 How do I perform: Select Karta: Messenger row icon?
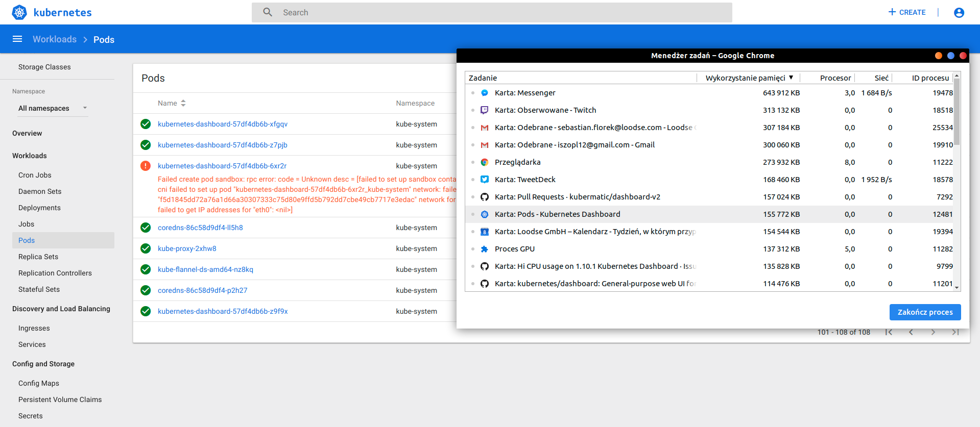(x=485, y=93)
